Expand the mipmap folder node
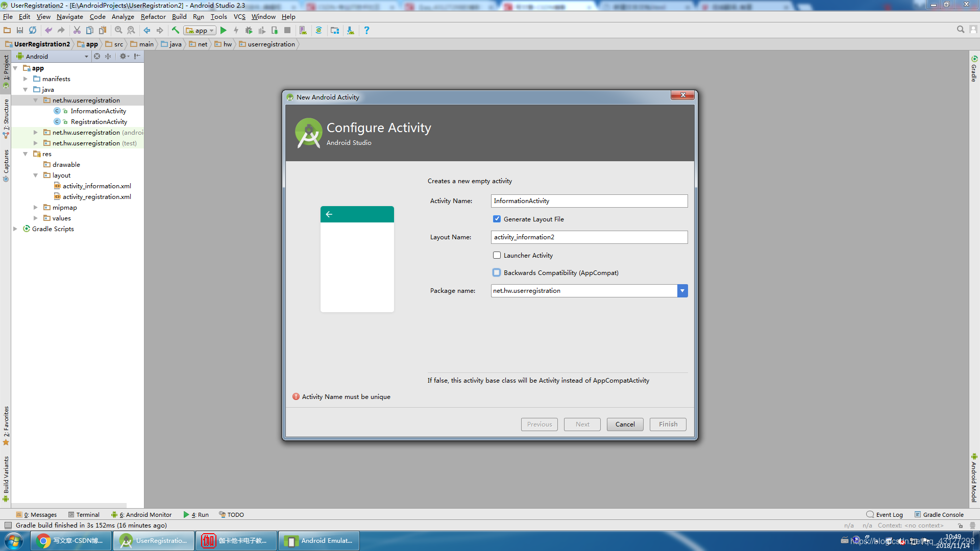This screenshot has height=551, width=980. pyautogui.click(x=36, y=208)
